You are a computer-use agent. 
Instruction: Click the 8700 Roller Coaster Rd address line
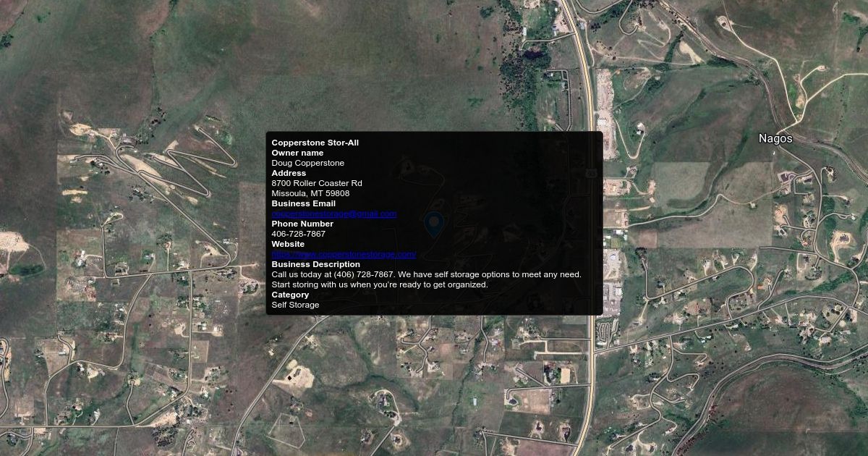(316, 183)
